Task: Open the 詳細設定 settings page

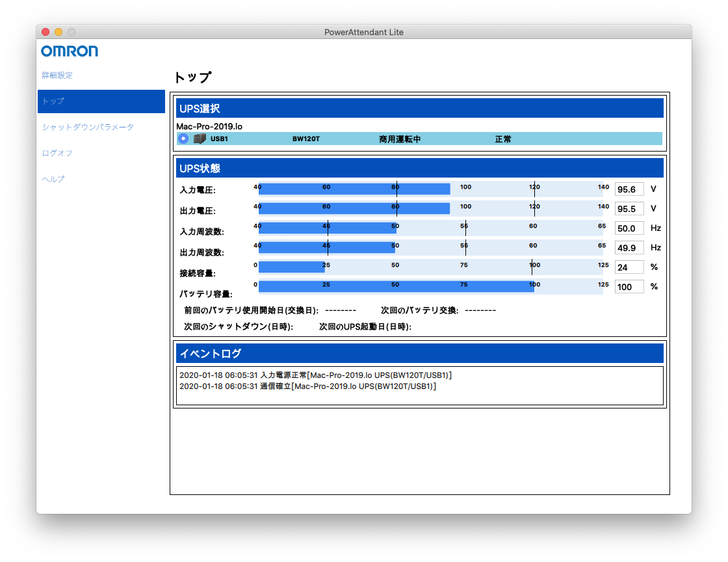Action: click(x=57, y=75)
